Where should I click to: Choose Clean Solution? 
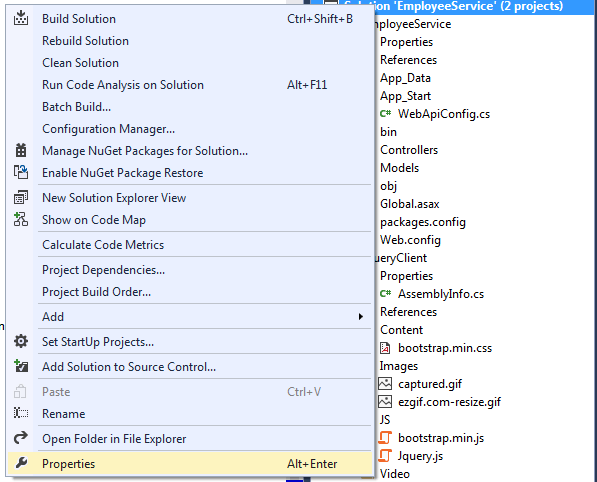[x=189, y=63]
